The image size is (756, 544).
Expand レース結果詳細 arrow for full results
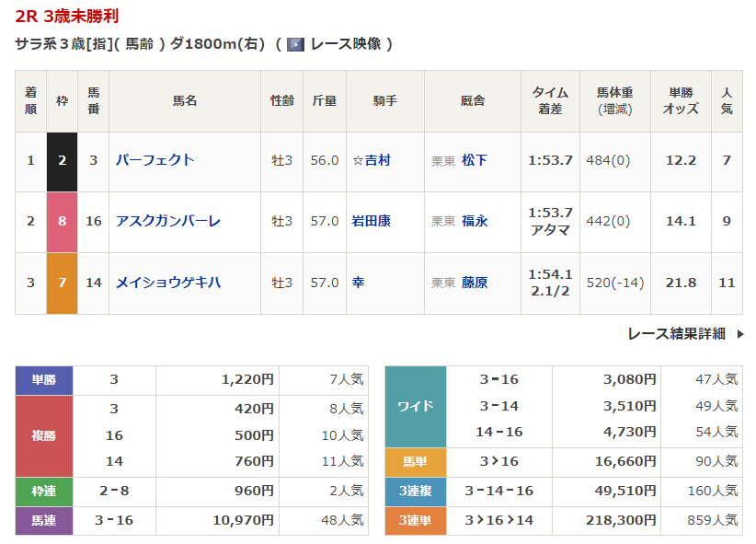click(x=740, y=334)
